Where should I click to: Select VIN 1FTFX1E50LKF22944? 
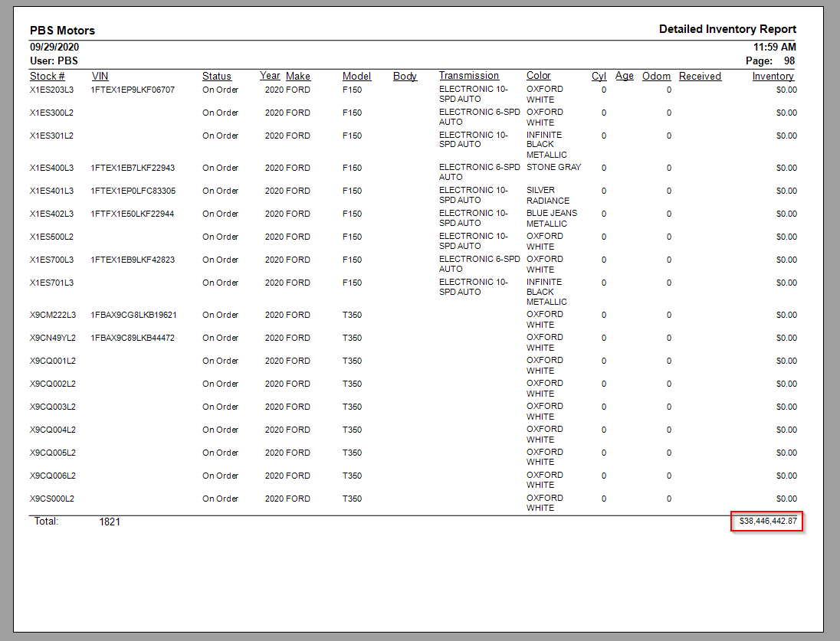click(133, 214)
